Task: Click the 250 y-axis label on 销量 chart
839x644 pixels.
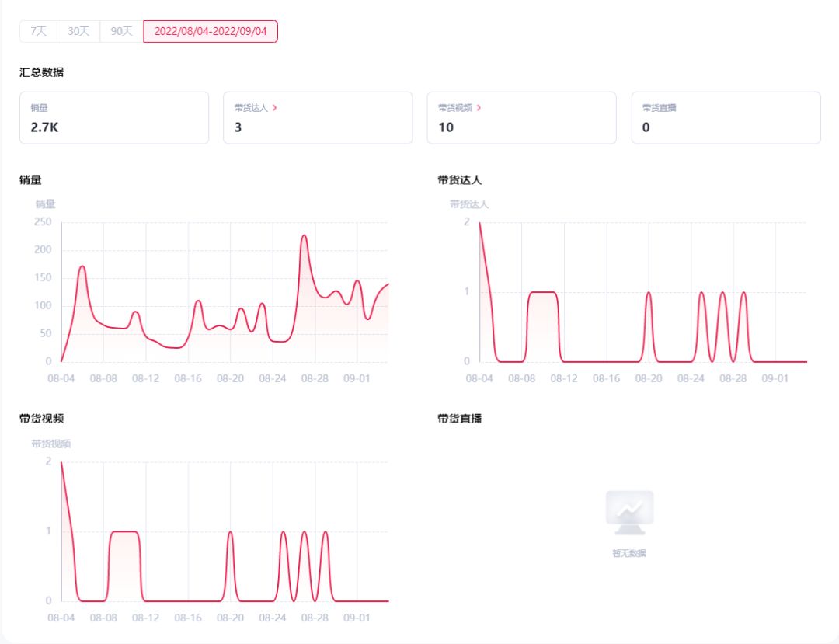Action: click(x=43, y=222)
